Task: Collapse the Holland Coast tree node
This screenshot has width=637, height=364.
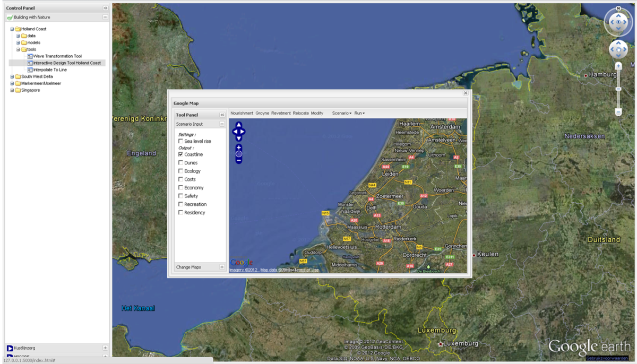Action: (x=12, y=29)
